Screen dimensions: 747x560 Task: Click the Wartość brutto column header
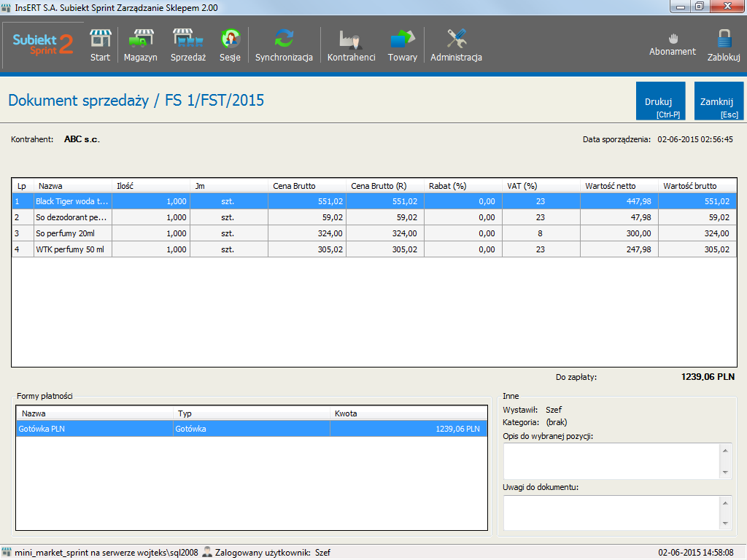pos(697,186)
